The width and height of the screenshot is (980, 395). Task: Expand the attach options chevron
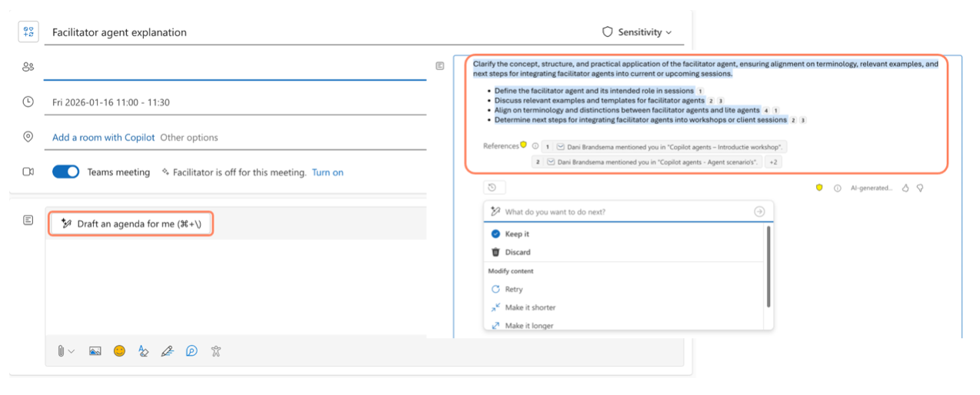tap(72, 351)
